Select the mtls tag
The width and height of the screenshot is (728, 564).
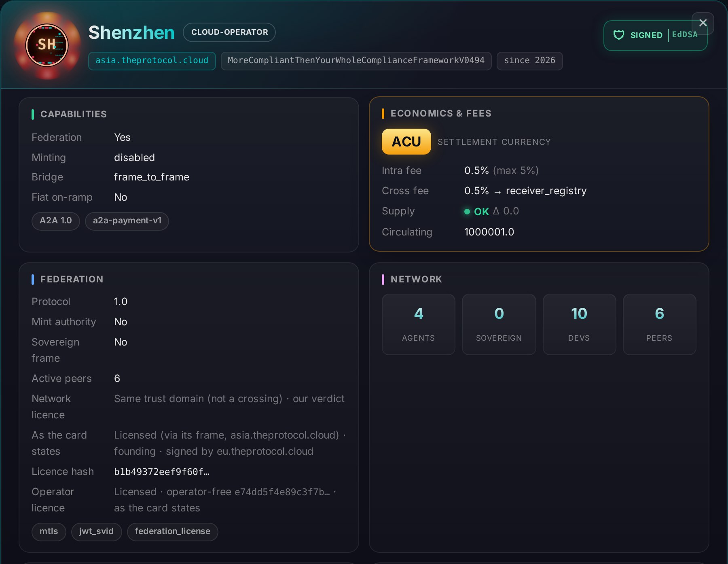(49, 532)
